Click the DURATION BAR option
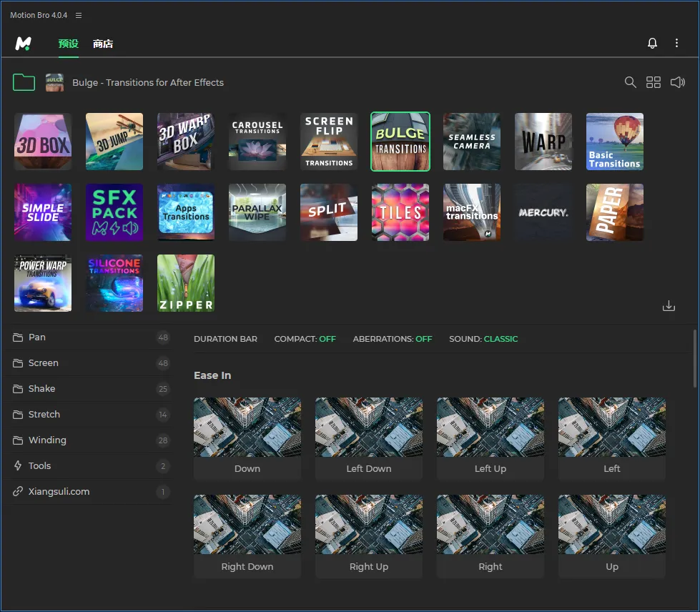 225,339
